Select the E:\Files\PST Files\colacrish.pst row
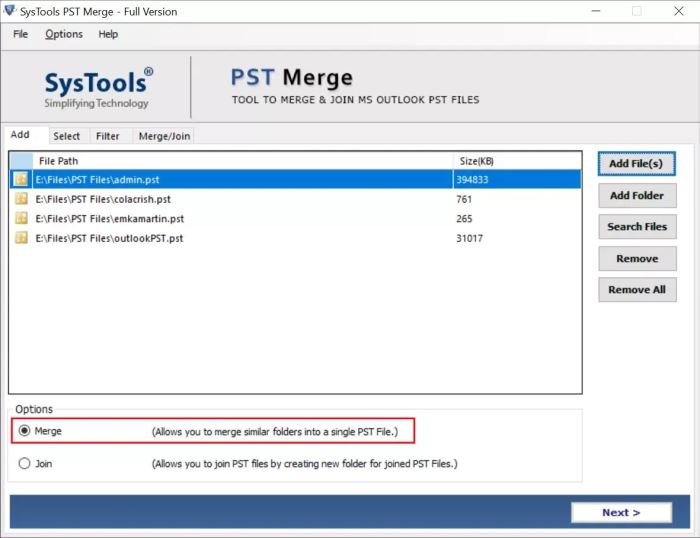700x538 pixels. [296, 199]
